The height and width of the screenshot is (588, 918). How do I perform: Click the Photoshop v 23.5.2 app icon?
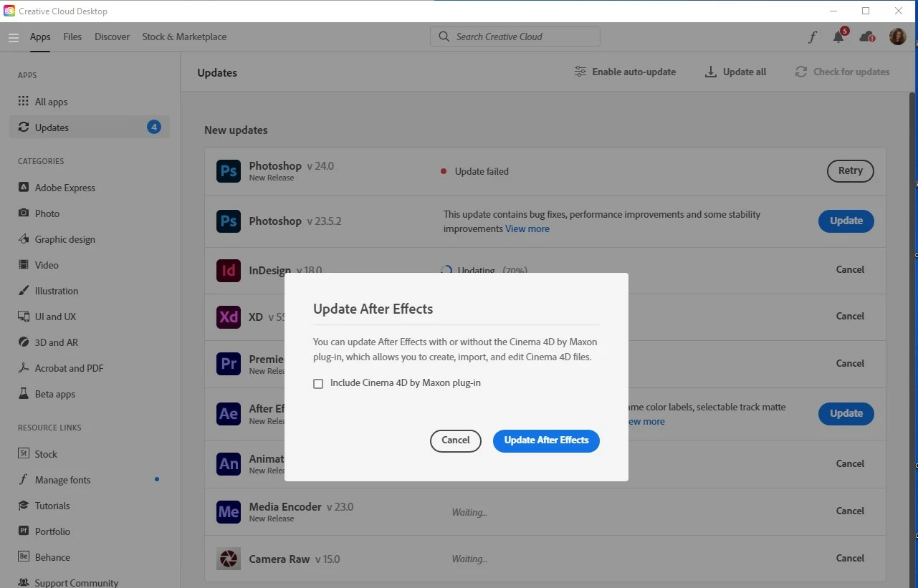point(229,221)
